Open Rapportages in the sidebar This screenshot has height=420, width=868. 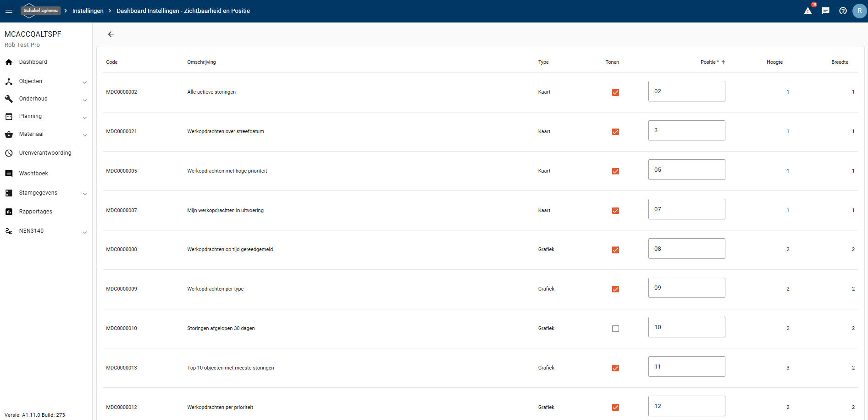(36, 212)
